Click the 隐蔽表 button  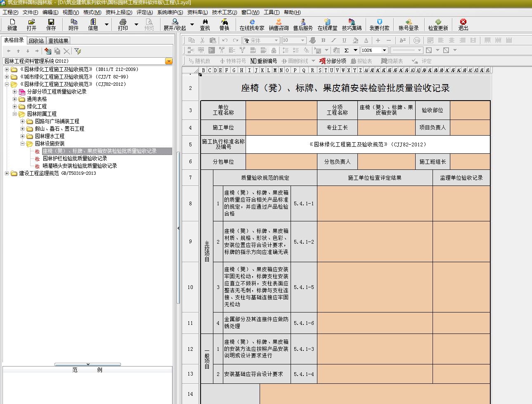pos(392,61)
